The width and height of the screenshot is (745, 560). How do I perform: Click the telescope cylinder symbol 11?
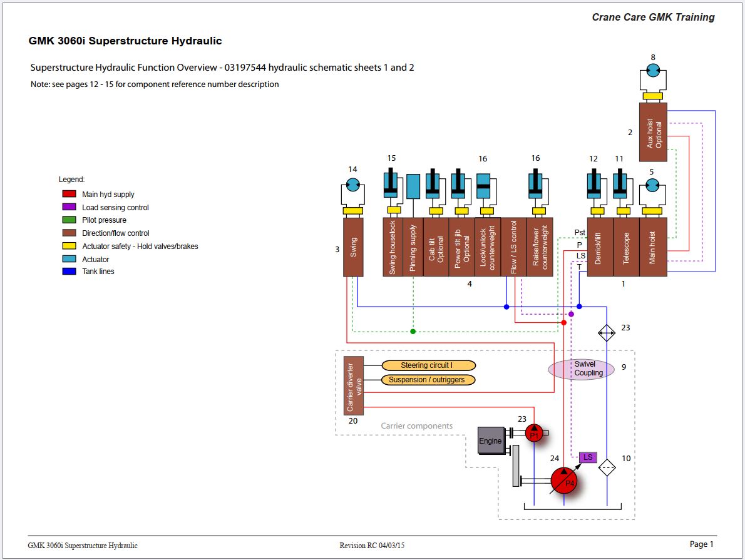point(620,183)
